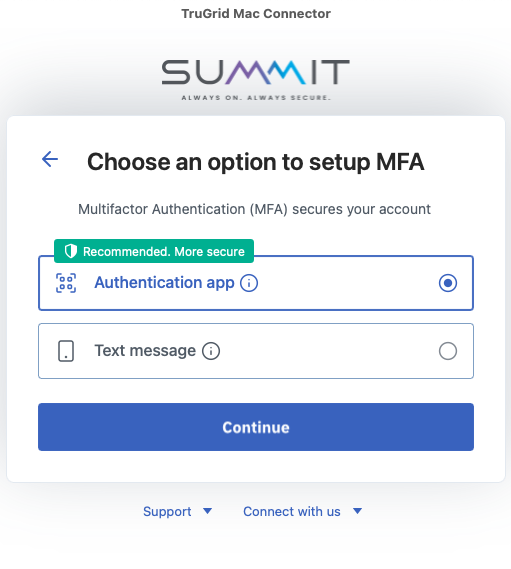The height and width of the screenshot is (569, 511).
Task: Open the Connect with us link
Action: [292, 511]
